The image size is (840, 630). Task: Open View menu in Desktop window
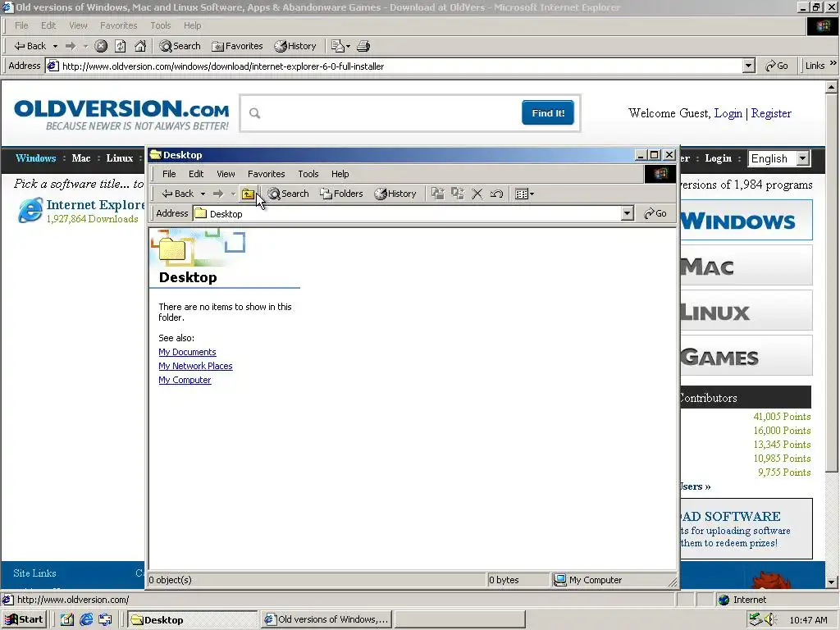click(x=226, y=174)
